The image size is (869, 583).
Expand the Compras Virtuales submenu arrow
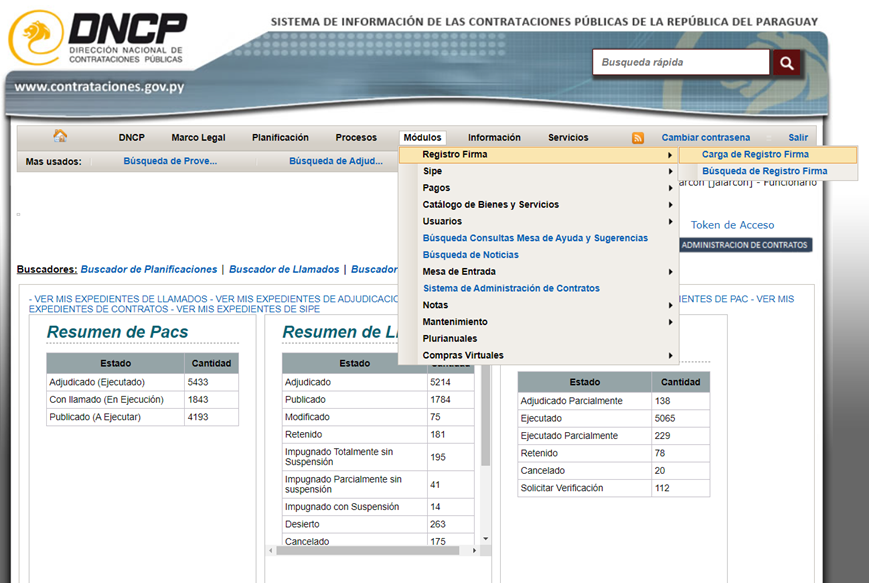(670, 356)
